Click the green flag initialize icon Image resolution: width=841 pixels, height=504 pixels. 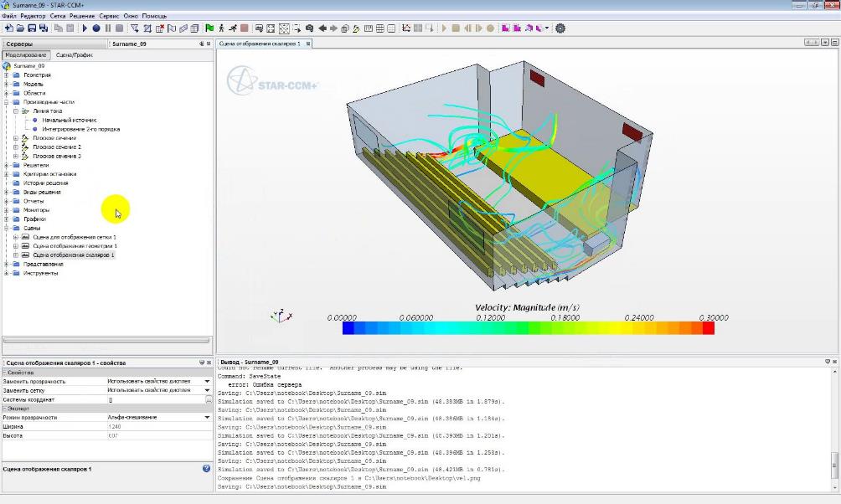click(209, 28)
